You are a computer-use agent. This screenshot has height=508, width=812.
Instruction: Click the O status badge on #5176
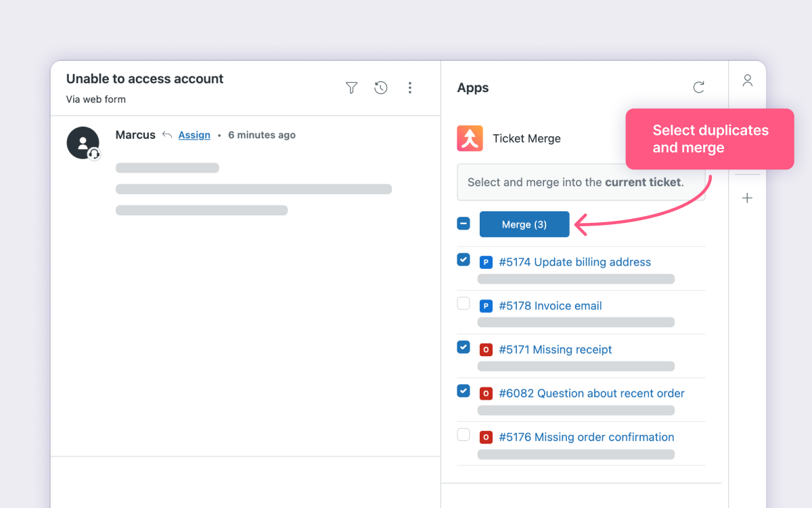click(486, 437)
